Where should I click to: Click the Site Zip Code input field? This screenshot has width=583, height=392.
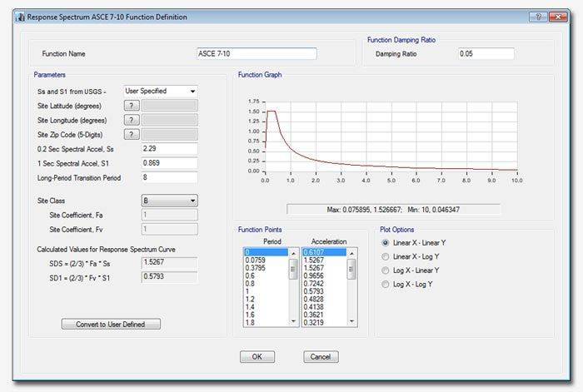pos(170,134)
